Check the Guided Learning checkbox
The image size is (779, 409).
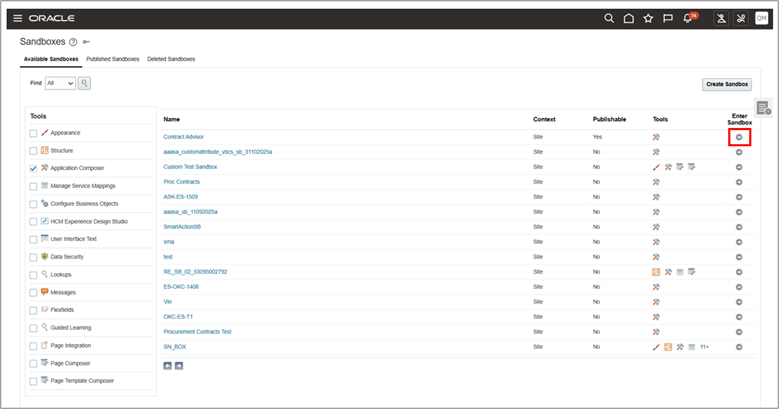[x=33, y=328]
